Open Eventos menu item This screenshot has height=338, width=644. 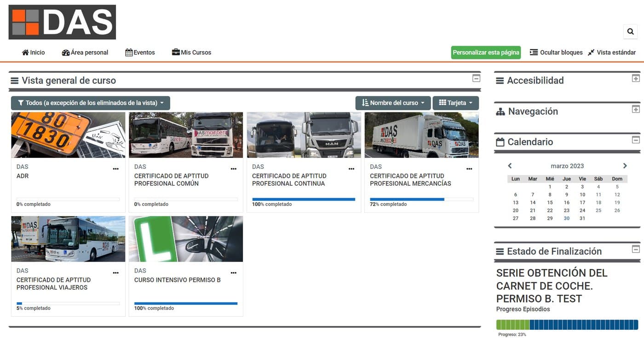(140, 52)
